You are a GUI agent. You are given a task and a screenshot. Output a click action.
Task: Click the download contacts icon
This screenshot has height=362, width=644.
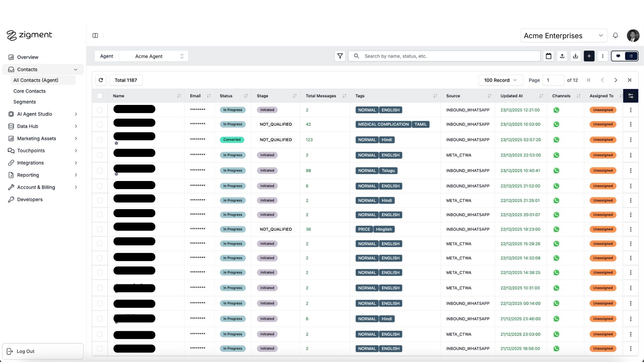(576, 56)
